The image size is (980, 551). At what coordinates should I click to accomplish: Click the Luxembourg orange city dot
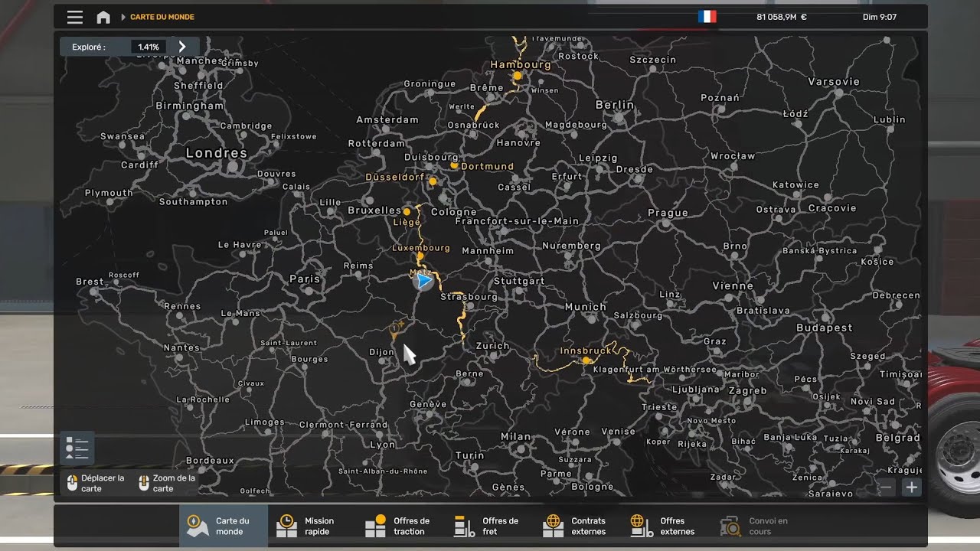(x=420, y=257)
